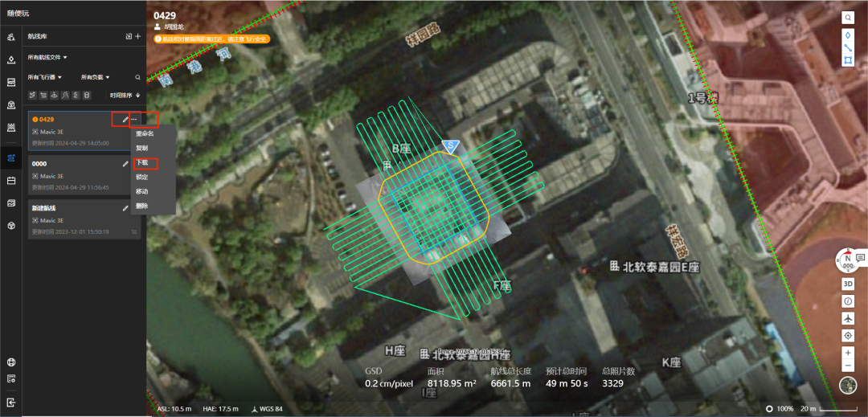Expand the 所有负载 filter dropdown

point(95,77)
